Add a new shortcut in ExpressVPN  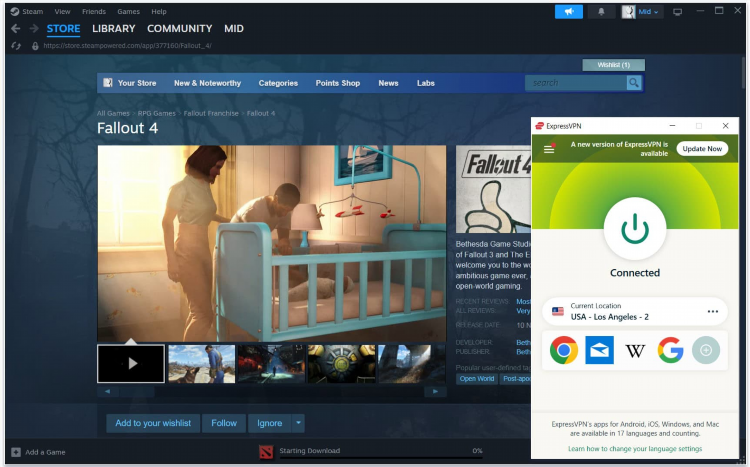pyautogui.click(x=706, y=350)
